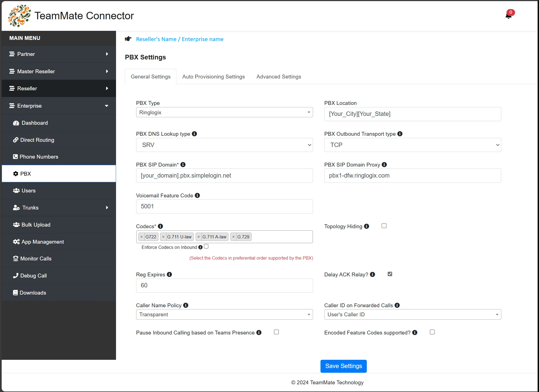Remove the G.711 A-law codec tag
The image size is (539, 392).
click(x=199, y=237)
